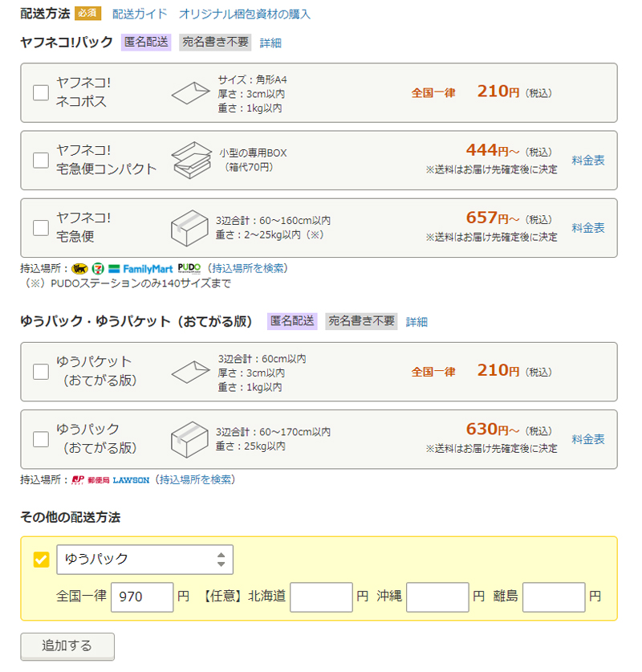Click the 全国一律 price input field
The image size is (642, 672).
click(x=142, y=597)
